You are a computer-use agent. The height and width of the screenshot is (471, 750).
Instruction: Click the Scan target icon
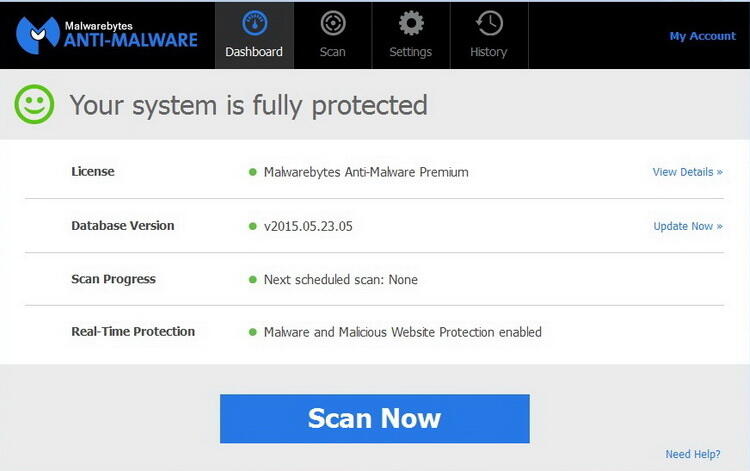click(333, 23)
